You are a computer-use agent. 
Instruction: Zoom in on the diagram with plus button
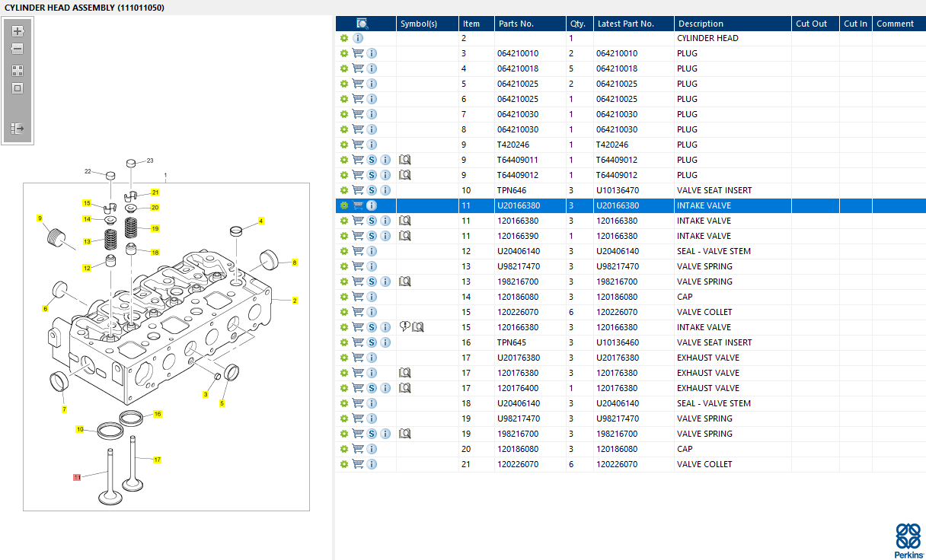coord(18,31)
